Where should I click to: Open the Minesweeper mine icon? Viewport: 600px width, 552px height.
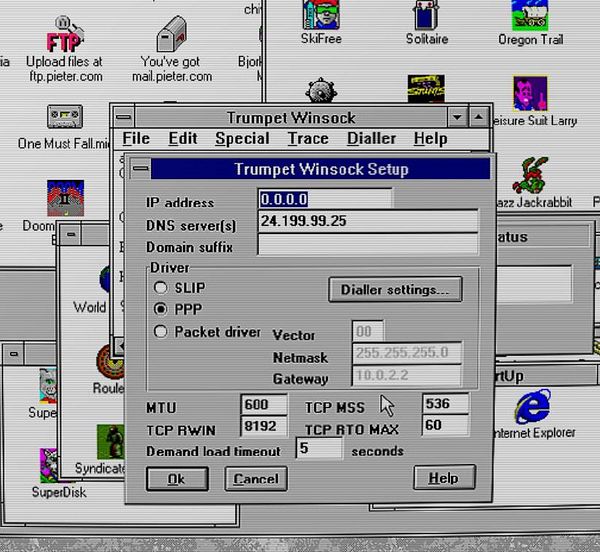[x=321, y=90]
